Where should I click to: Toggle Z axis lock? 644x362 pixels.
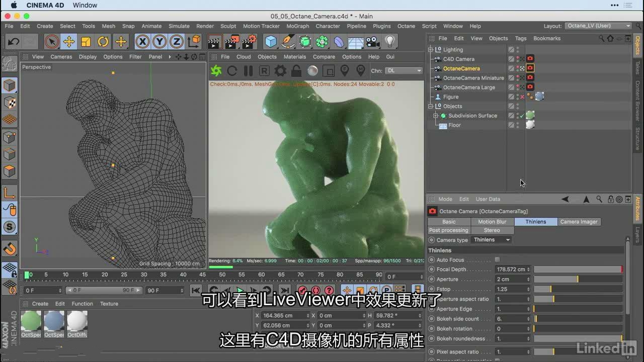point(177,42)
